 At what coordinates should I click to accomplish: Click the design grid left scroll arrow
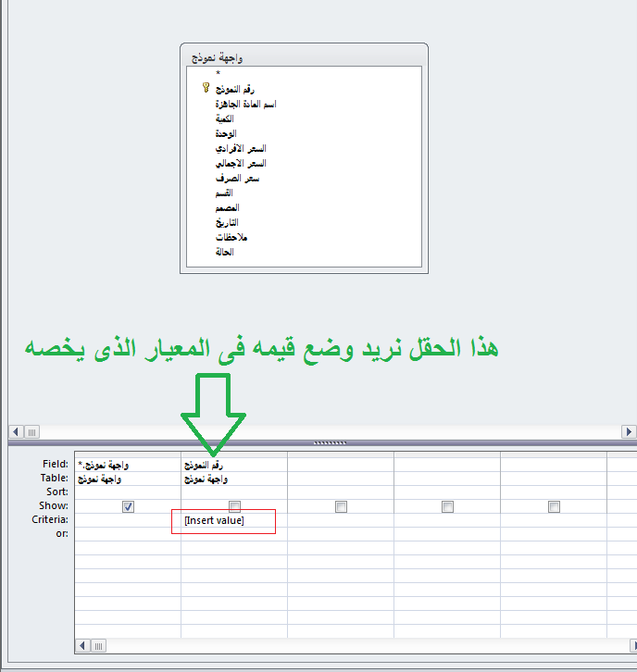[82, 645]
